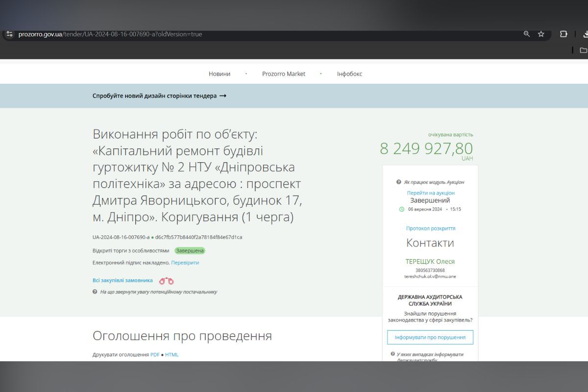
Task: Click the question icon near supplier advice text
Action: coord(95,292)
